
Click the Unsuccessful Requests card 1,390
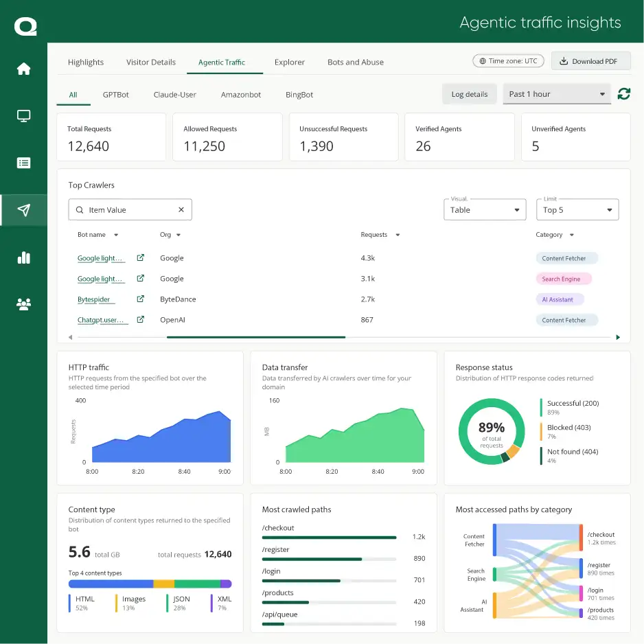point(344,137)
